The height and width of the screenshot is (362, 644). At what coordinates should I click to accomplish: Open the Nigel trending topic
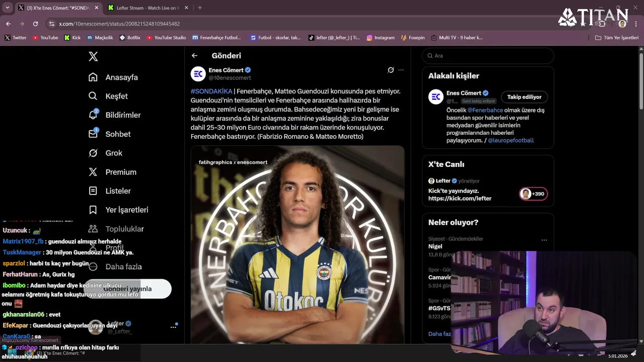coord(435,246)
